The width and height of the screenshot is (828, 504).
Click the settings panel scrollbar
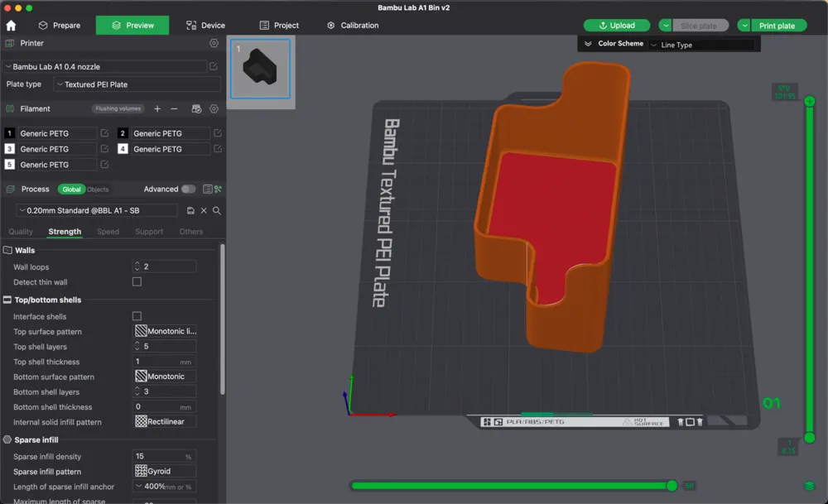pyautogui.click(x=222, y=319)
